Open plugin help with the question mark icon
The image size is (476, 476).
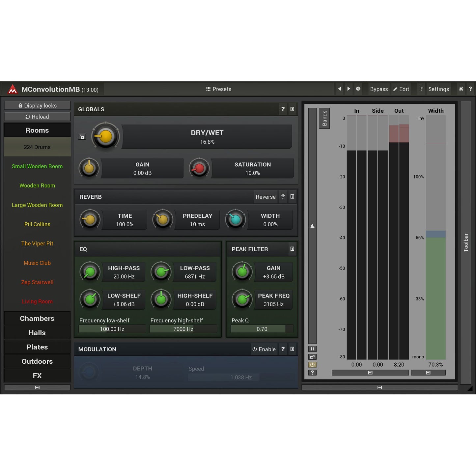(470, 89)
